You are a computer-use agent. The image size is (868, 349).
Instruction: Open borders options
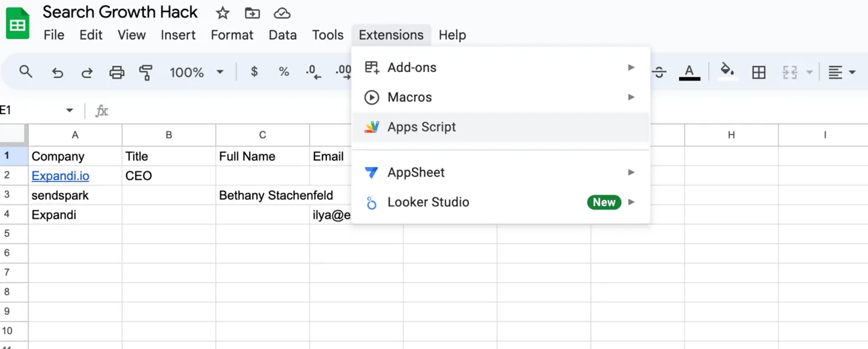[759, 72]
